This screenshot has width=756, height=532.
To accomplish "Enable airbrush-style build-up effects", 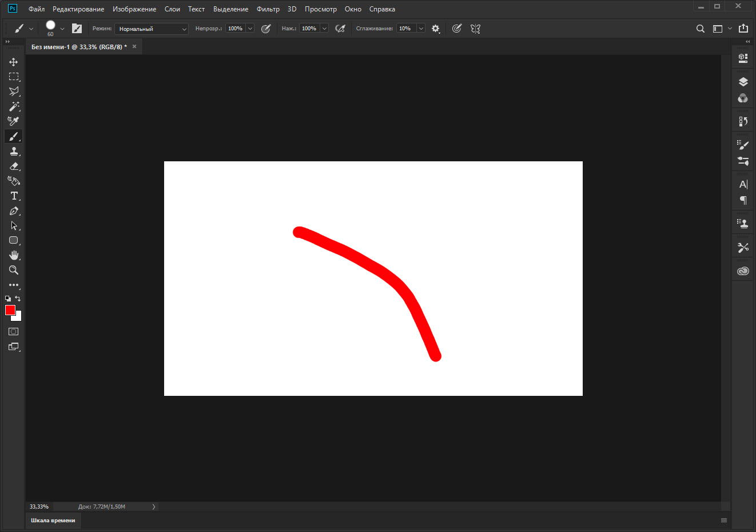I will click(x=340, y=29).
